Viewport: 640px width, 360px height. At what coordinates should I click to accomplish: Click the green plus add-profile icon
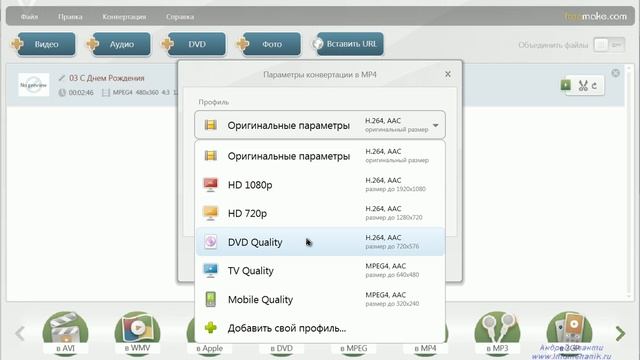211,327
